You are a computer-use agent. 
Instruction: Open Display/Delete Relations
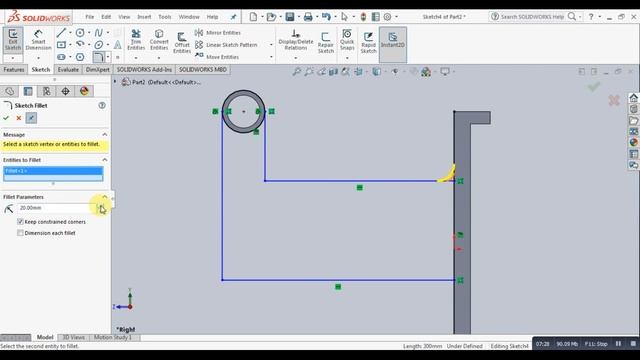point(296,40)
